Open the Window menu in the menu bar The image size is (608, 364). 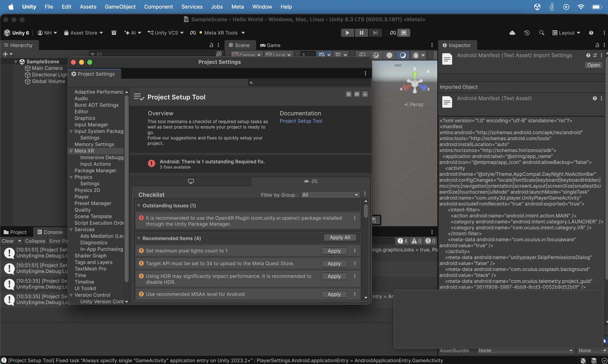click(x=262, y=7)
